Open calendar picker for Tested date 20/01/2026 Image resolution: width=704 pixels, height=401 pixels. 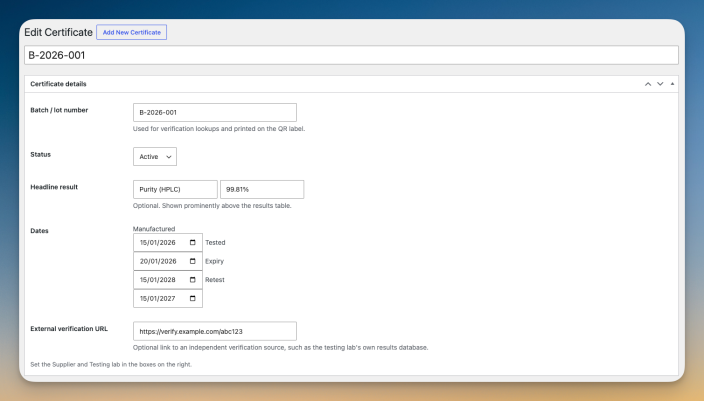click(x=193, y=261)
